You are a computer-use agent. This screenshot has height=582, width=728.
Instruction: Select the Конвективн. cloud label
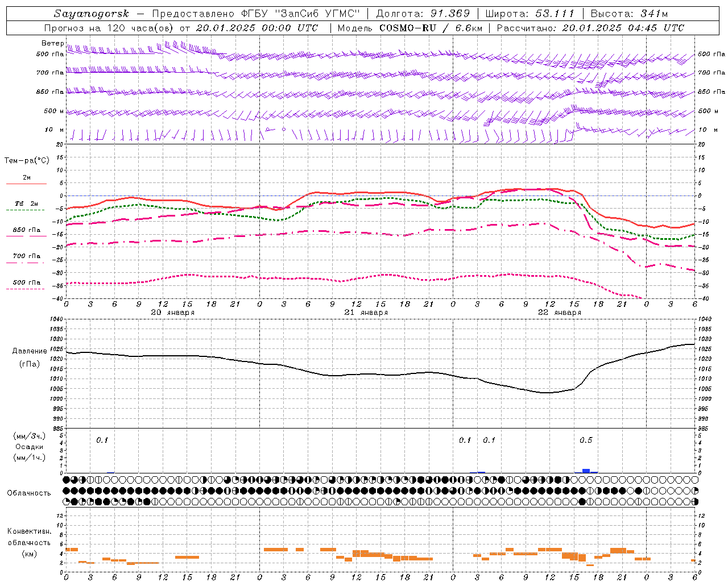[x=30, y=531]
